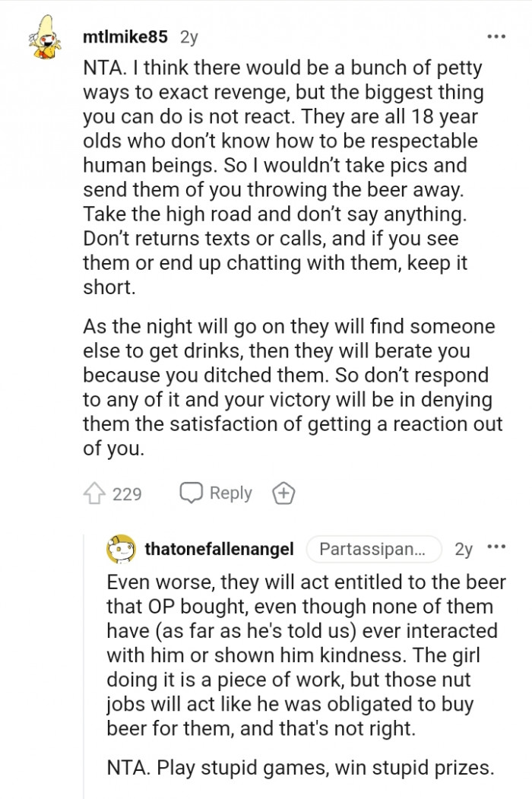Click thatonefallenangel's avatar icon
Image resolution: width=532 pixels, height=799 pixels.
(121, 549)
